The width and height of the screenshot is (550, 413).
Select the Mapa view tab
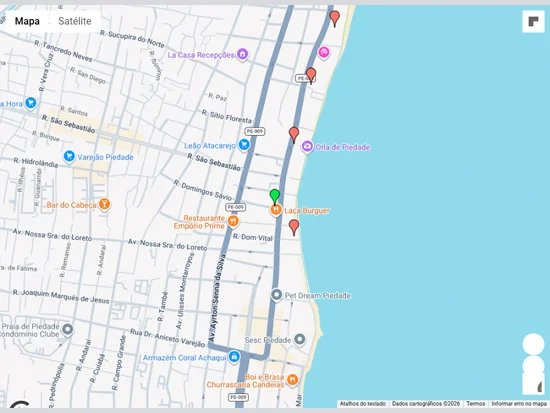pyautogui.click(x=27, y=21)
